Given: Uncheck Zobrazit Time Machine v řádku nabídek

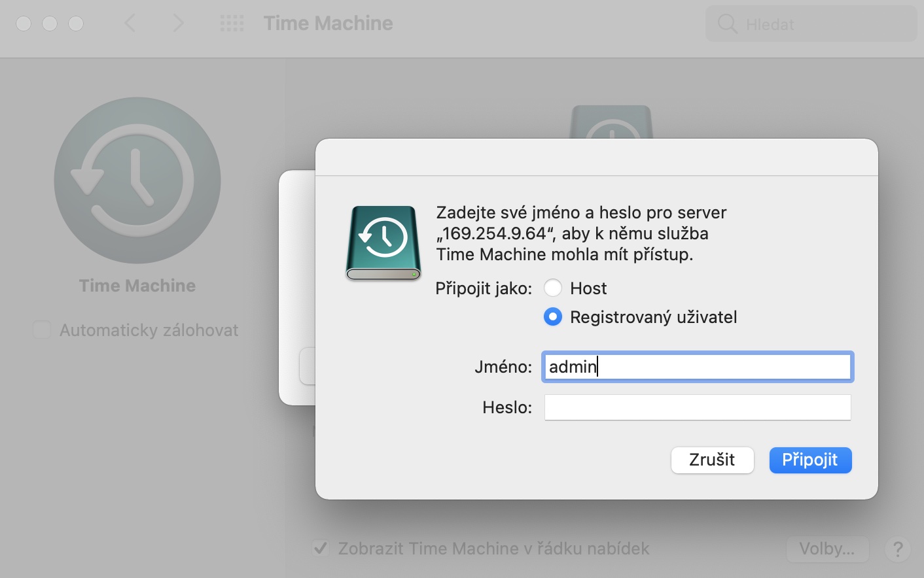Looking at the screenshot, I should [x=321, y=548].
